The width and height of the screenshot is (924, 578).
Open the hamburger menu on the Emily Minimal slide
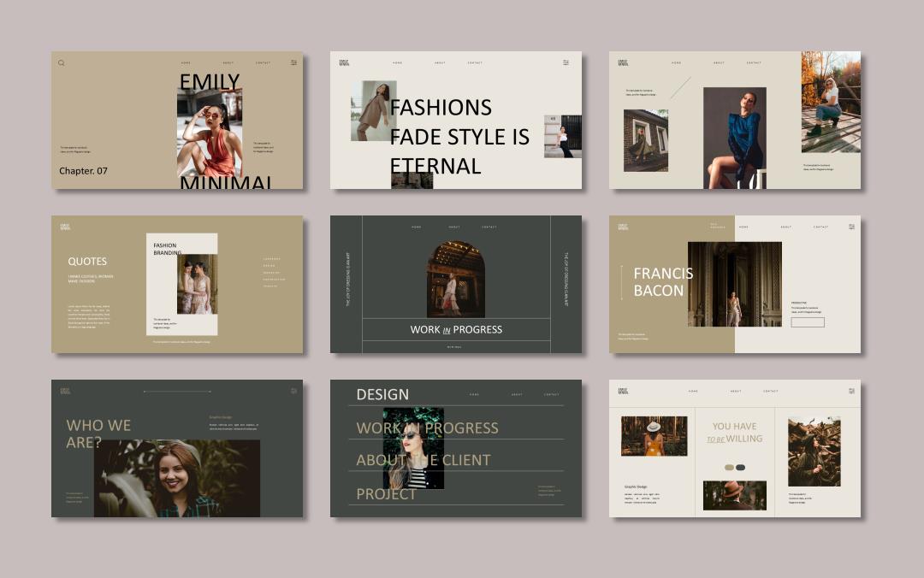pyautogui.click(x=293, y=62)
